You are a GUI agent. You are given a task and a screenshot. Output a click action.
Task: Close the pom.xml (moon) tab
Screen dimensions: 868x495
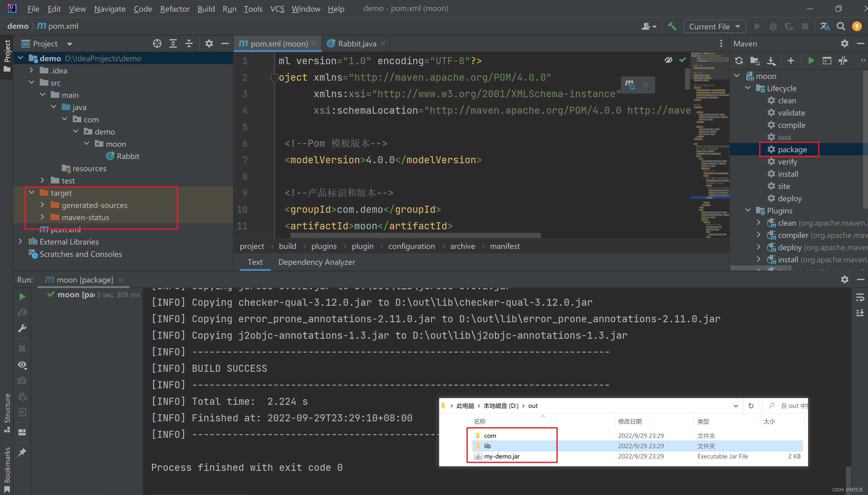coord(314,43)
